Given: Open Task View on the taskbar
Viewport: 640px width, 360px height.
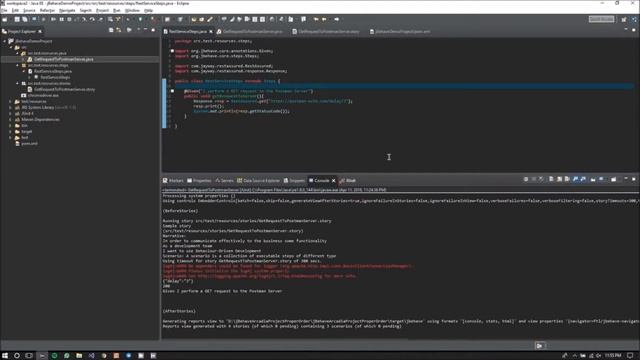Looking at the screenshot, I should 29,356.
